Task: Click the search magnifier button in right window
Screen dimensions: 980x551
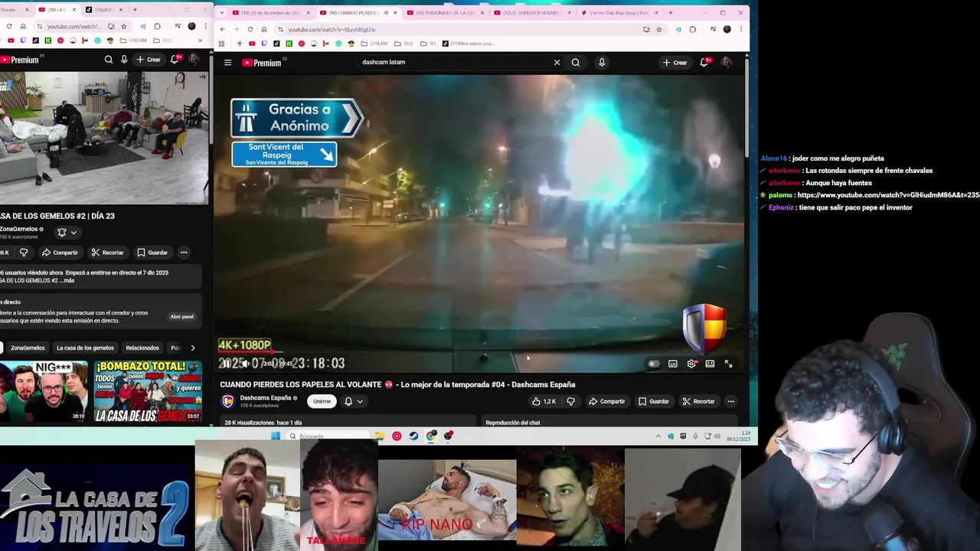Action: coord(576,63)
